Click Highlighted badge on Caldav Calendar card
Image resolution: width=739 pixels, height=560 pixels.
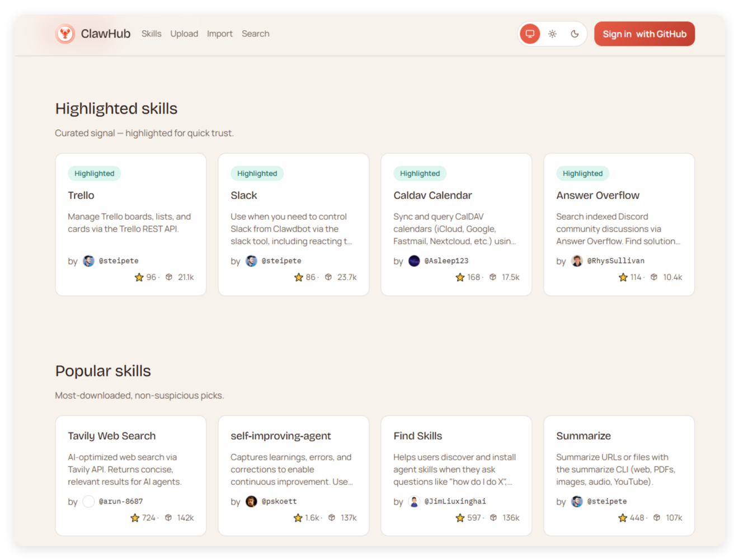click(x=420, y=173)
